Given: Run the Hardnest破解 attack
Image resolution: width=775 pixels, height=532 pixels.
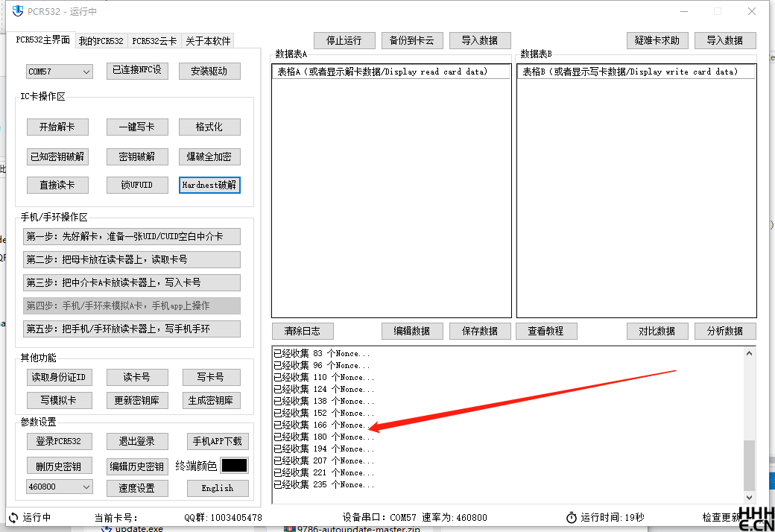Looking at the screenshot, I should pos(209,185).
